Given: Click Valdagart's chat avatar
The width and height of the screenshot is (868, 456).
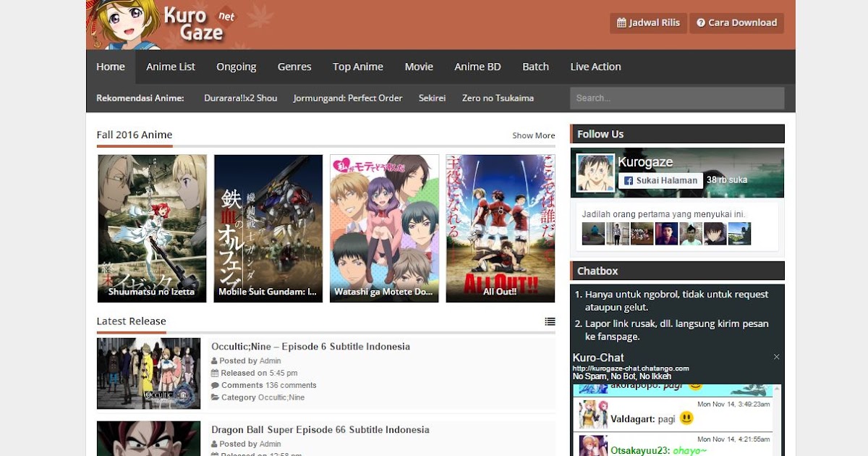Looking at the screenshot, I should pyautogui.click(x=592, y=414).
